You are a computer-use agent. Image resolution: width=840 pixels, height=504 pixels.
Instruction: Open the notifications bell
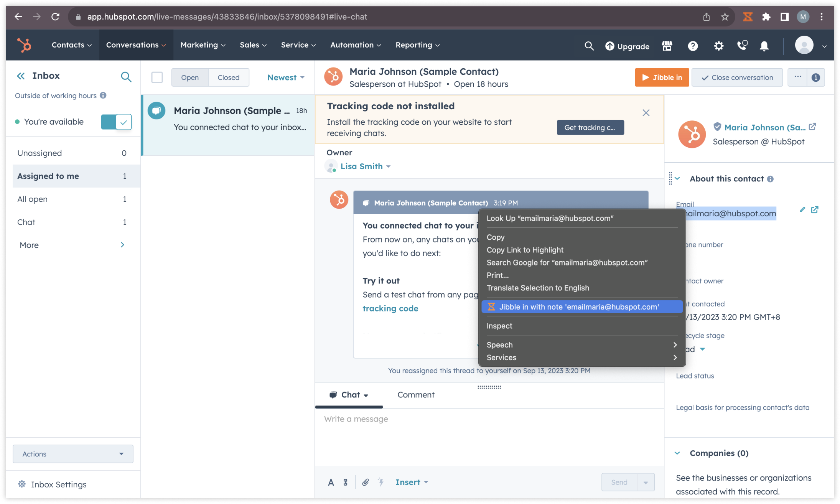coord(764,46)
